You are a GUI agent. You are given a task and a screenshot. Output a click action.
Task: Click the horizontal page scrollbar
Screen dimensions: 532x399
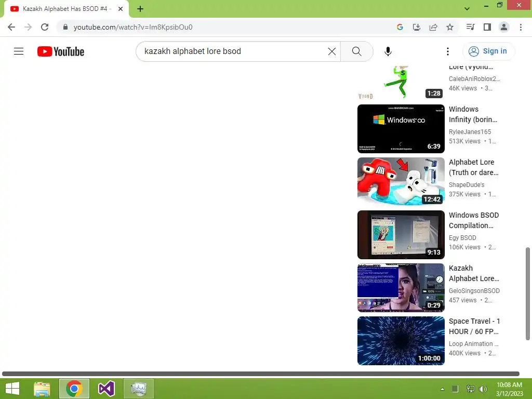261,374
